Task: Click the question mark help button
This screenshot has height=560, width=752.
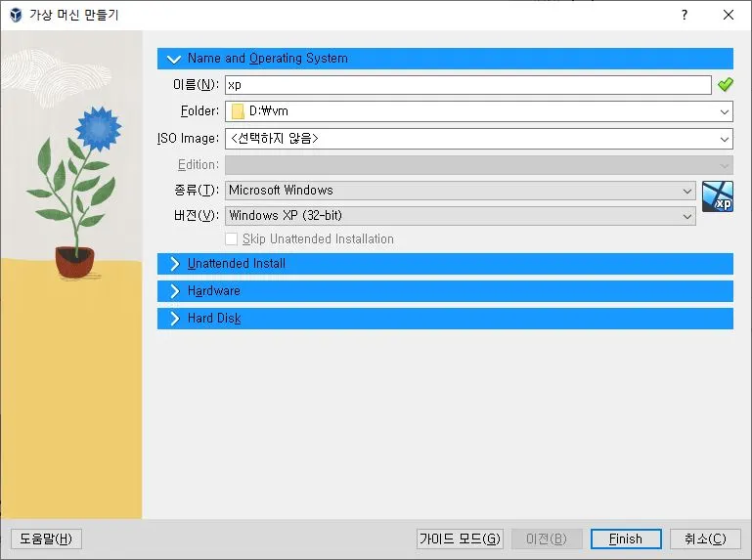Action: pos(685,15)
